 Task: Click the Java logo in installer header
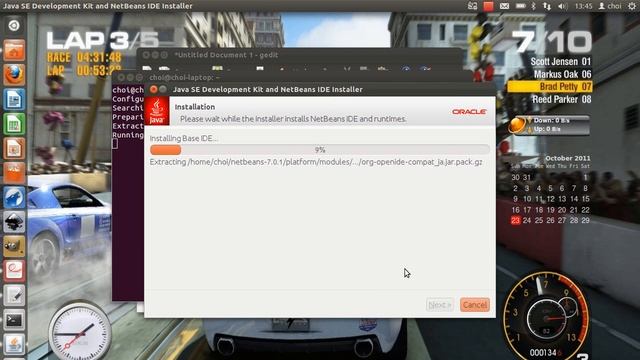[157, 111]
